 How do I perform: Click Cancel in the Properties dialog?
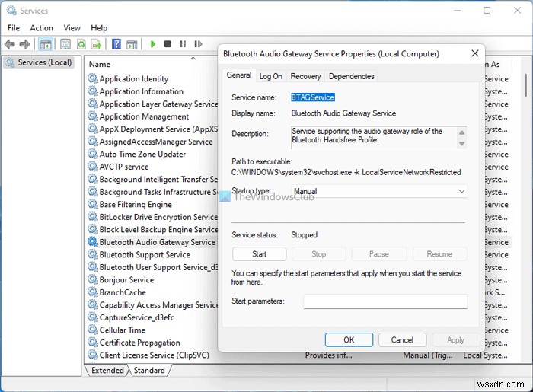point(402,339)
